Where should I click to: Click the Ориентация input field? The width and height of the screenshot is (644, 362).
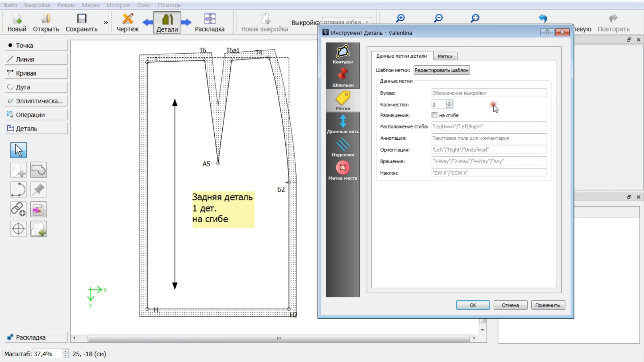[x=489, y=150]
